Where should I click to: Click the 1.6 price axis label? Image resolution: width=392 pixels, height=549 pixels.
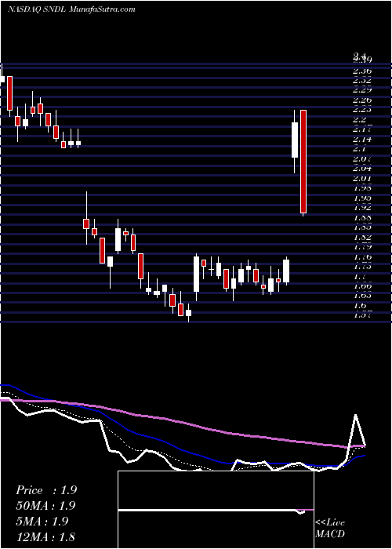tap(359, 306)
